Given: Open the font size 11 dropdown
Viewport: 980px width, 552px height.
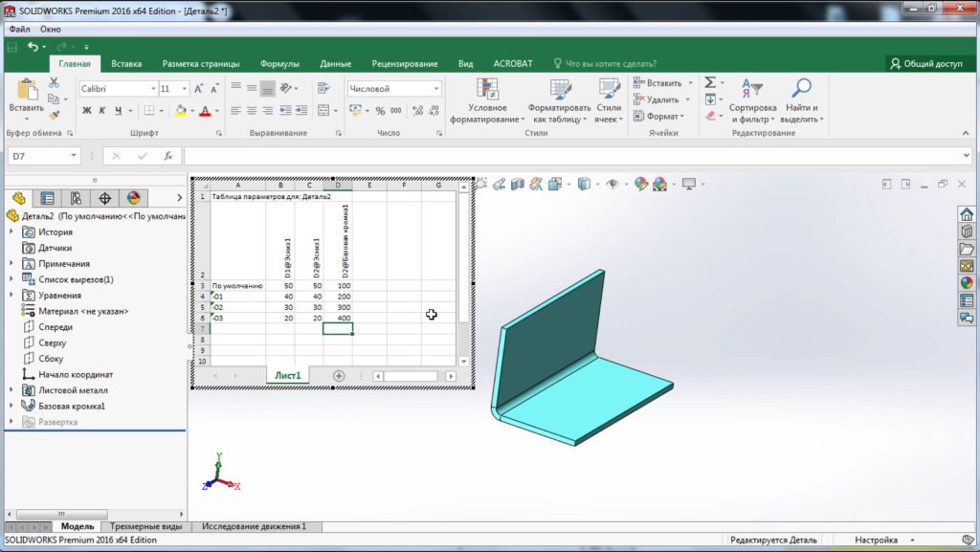Looking at the screenshot, I should [x=185, y=89].
